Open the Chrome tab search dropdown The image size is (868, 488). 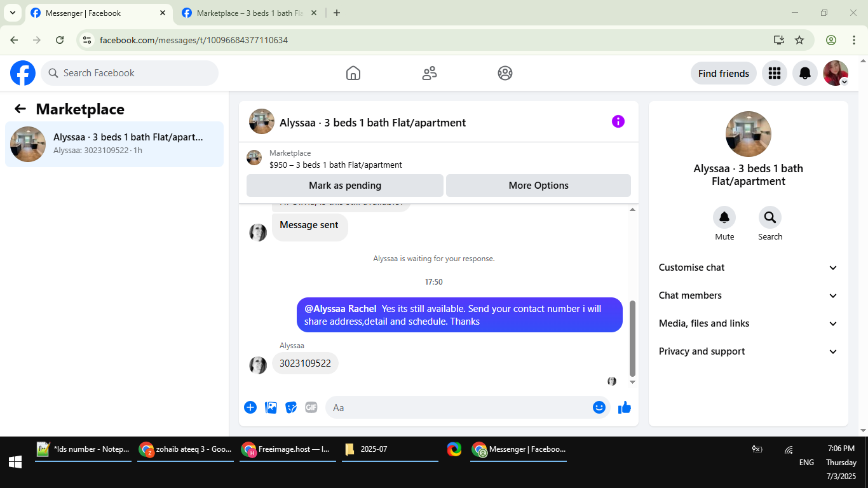pyautogui.click(x=13, y=13)
